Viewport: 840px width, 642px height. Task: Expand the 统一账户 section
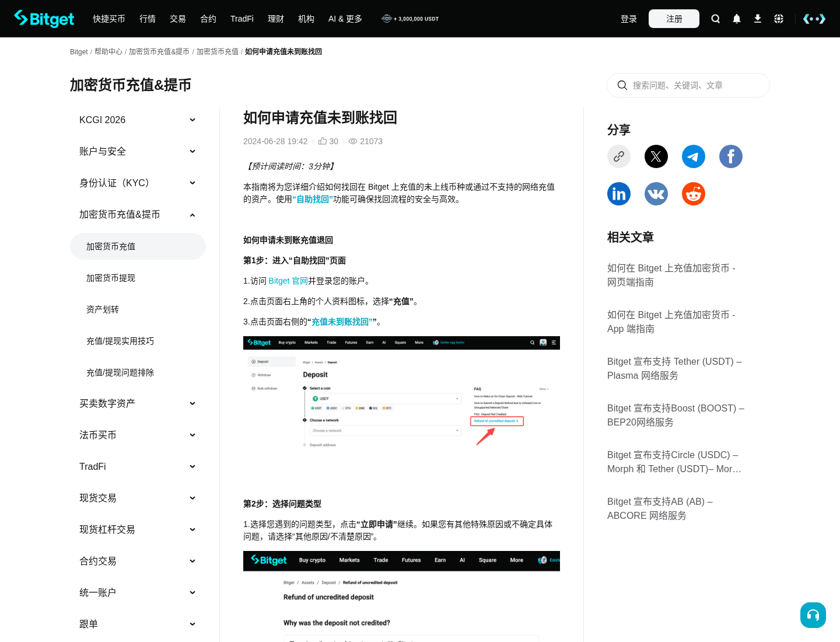point(138,592)
